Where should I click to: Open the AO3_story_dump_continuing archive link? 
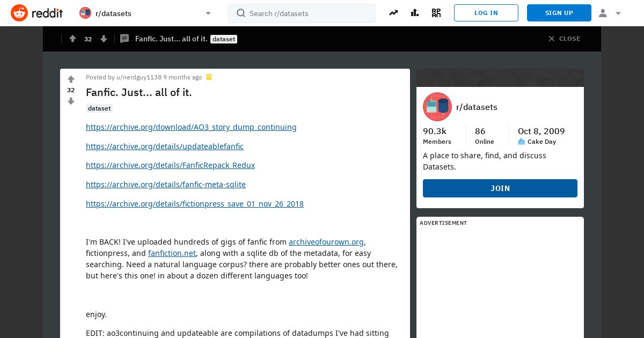[191, 127]
